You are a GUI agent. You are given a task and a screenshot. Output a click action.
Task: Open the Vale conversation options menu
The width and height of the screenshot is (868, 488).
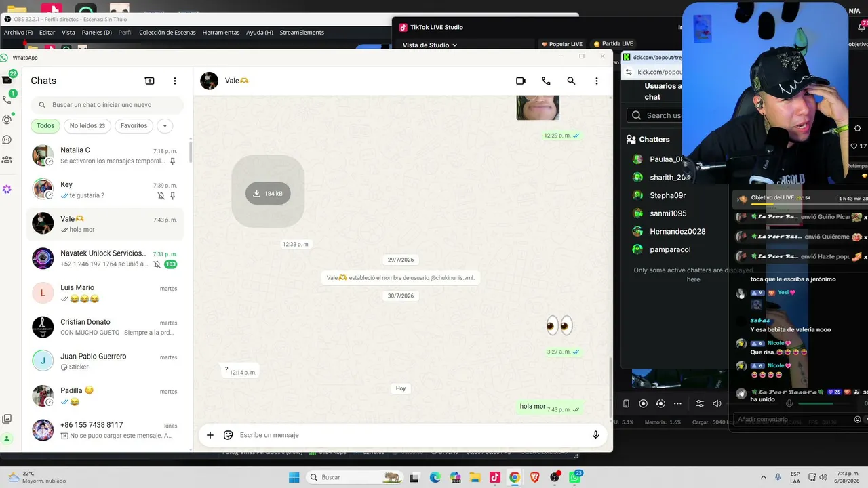click(x=597, y=81)
